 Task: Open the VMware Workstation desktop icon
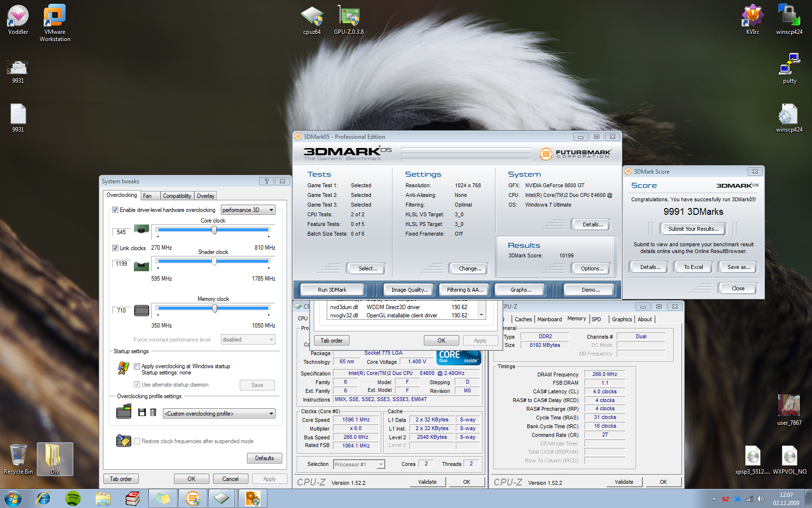55,23
